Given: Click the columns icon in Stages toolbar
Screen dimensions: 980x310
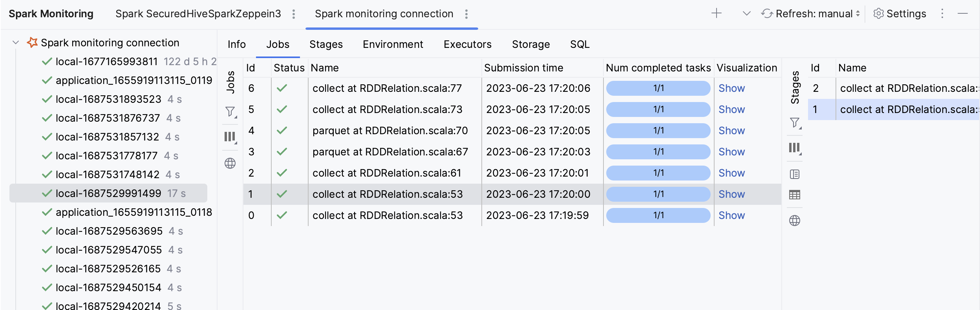Looking at the screenshot, I should (x=795, y=148).
